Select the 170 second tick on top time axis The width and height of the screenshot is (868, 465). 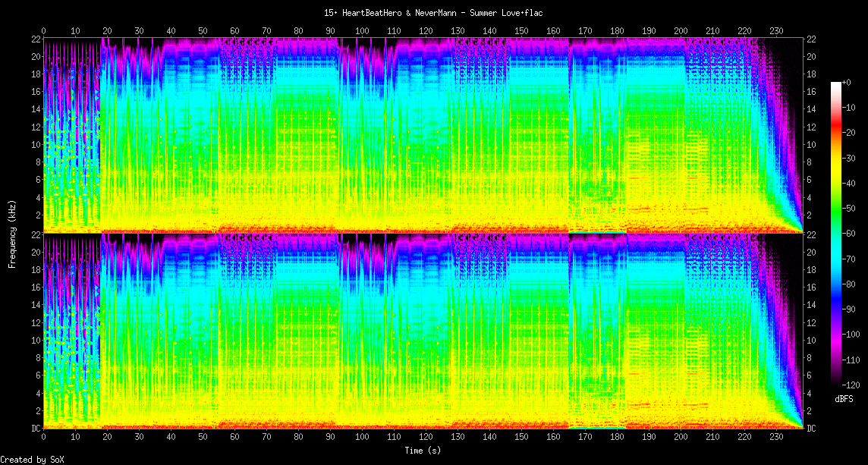[x=585, y=31]
